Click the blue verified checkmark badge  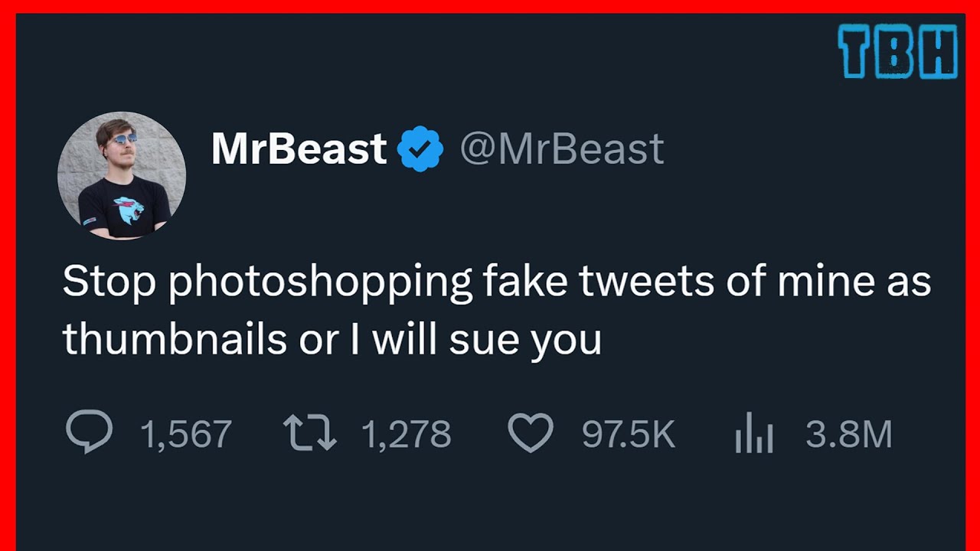click(x=420, y=149)
